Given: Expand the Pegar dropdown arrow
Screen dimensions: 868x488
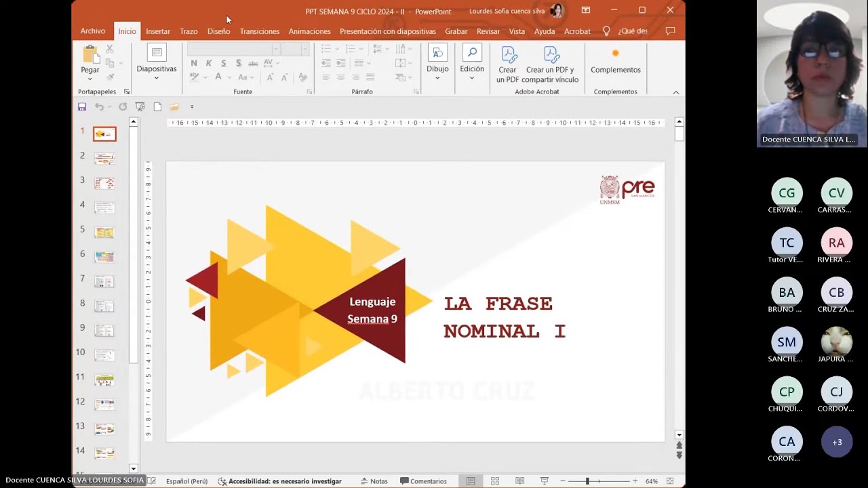Looking at the screenshot, I should (x=90, y=78).
